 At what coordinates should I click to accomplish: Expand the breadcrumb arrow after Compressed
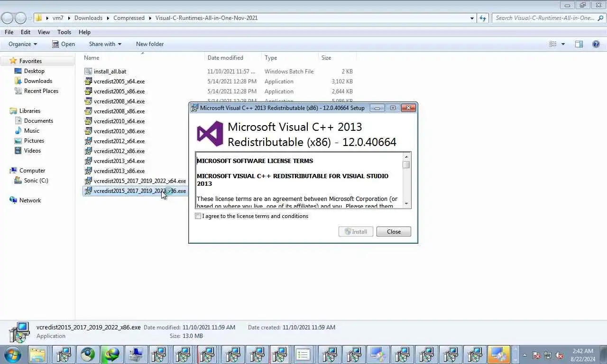[150, 18]
